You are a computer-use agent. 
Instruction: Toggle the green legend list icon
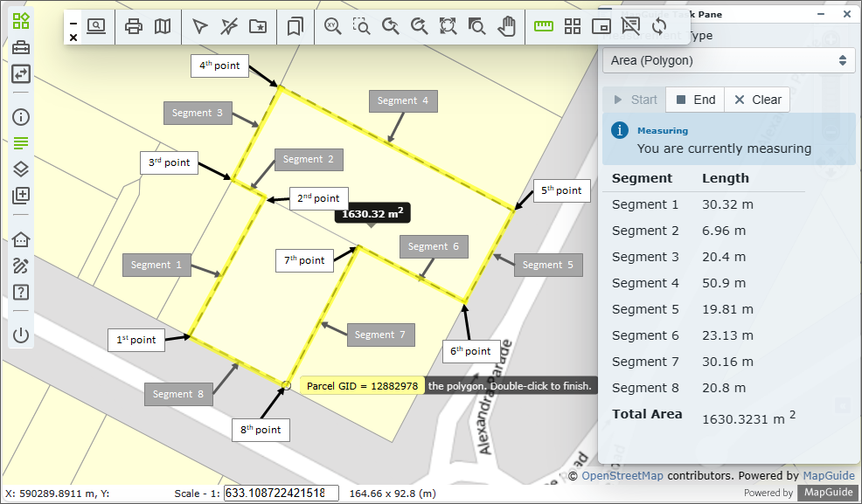pyautogui.click(x=21, y=143)
